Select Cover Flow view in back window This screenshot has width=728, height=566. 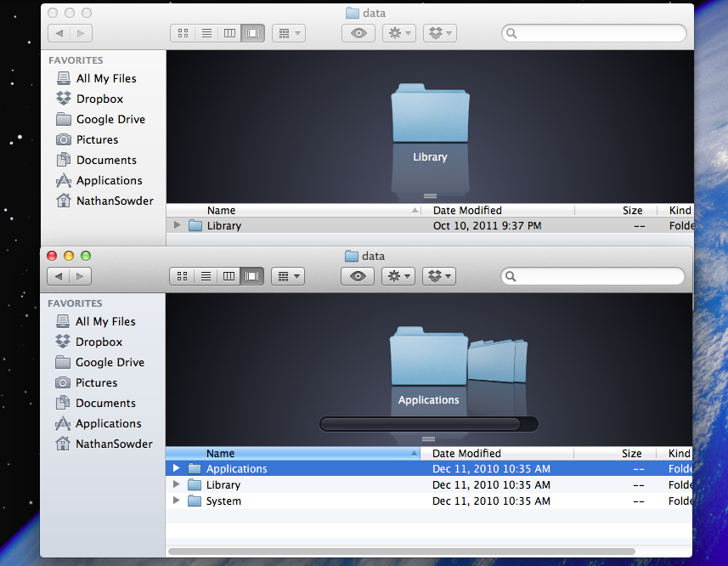[253, 33]
